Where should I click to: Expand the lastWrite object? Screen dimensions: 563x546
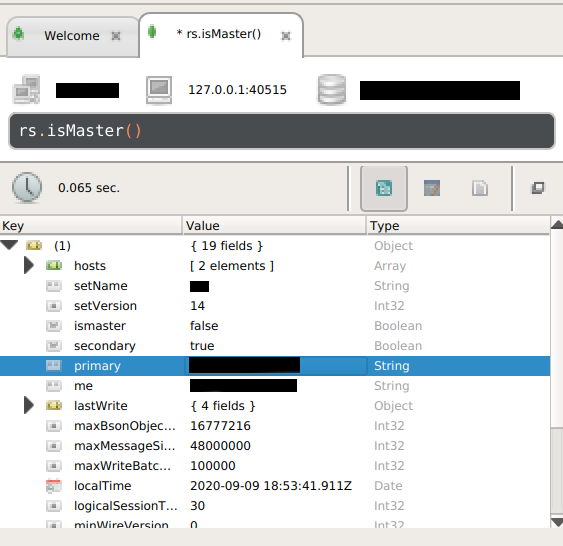point(29,406)
